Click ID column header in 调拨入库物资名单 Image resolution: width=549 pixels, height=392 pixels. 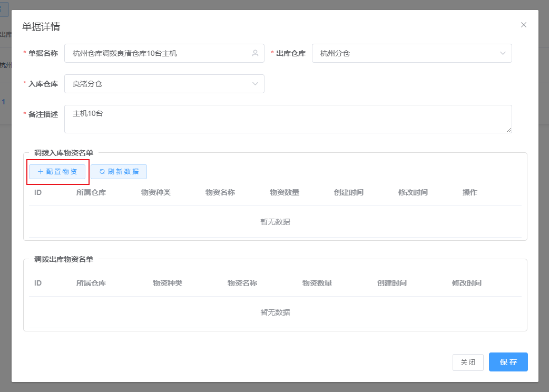pos(38,192)
